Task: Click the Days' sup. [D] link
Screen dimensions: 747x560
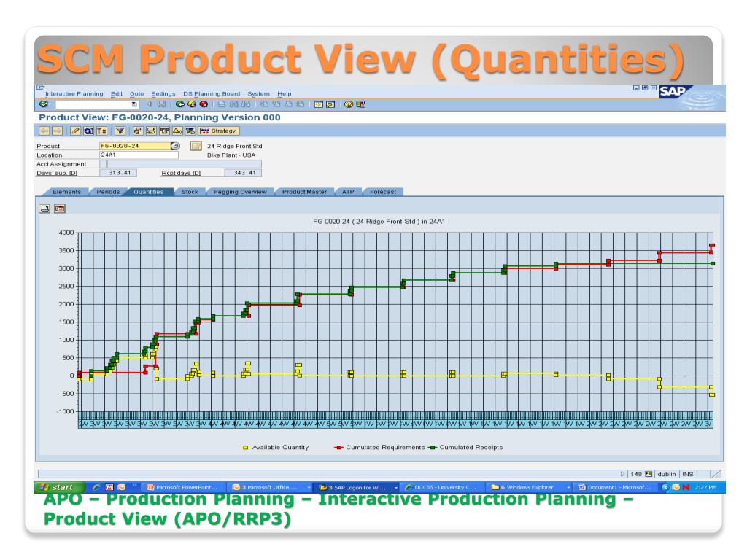Action: click(x=57, y=173)
